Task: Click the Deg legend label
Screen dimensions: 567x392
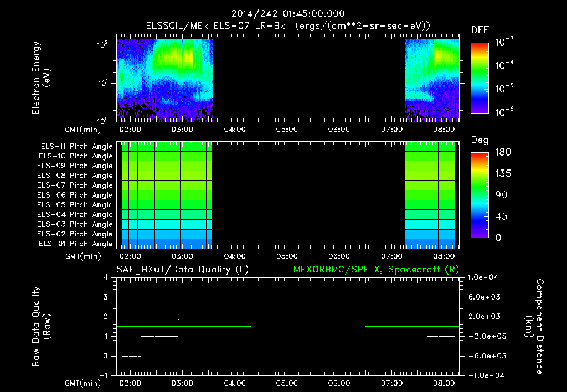Action: click(480, 140)
